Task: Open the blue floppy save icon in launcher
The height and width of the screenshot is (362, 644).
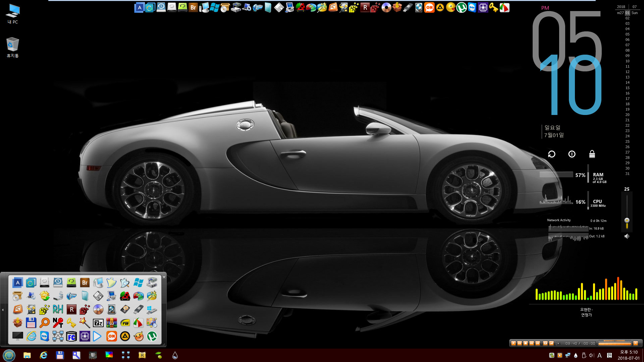Action: tap(31, 323)
